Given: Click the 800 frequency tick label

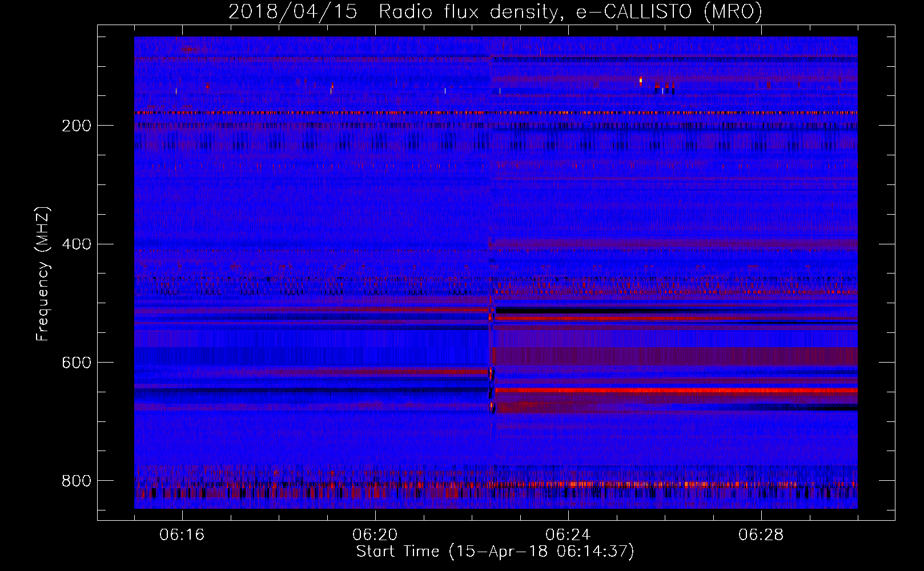Looking at the screenshot, I should point(77,481).
